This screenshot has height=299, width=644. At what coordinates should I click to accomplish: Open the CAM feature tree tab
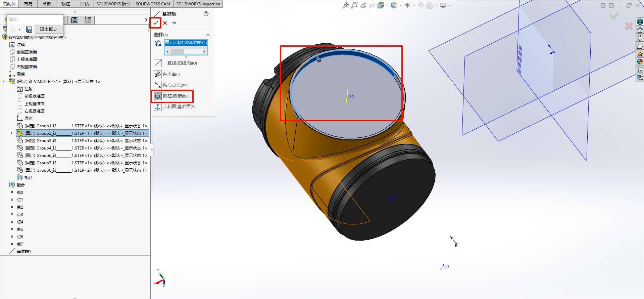[x=75, y=20]
